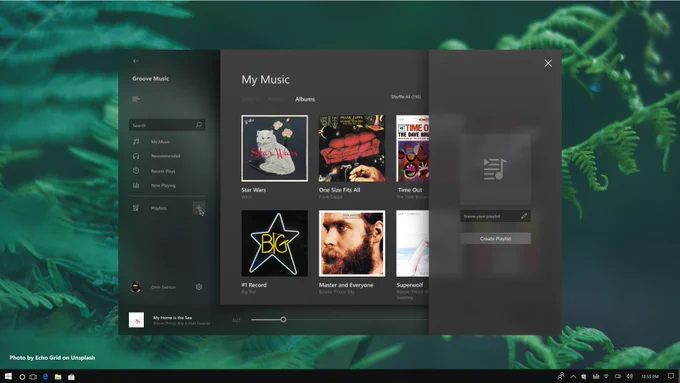Click the now playing track thumbnail

point(136,320)
